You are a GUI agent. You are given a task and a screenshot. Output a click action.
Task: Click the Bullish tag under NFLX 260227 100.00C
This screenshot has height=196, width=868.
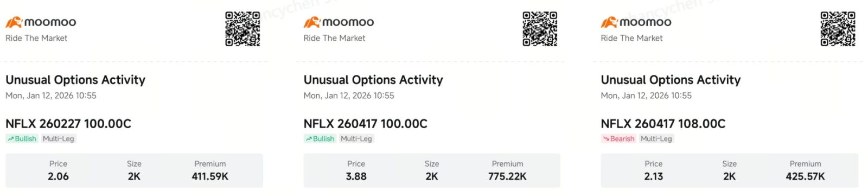[x=22, y=139]
